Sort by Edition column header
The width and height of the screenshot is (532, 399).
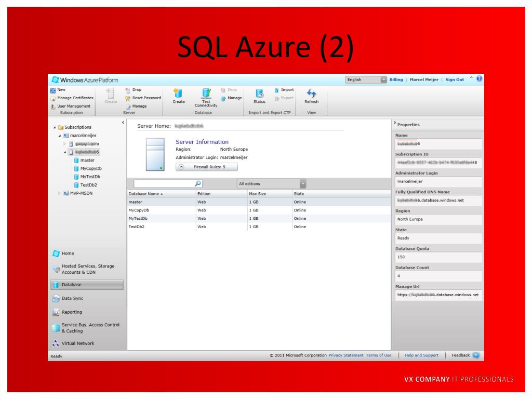click(221, 194)
